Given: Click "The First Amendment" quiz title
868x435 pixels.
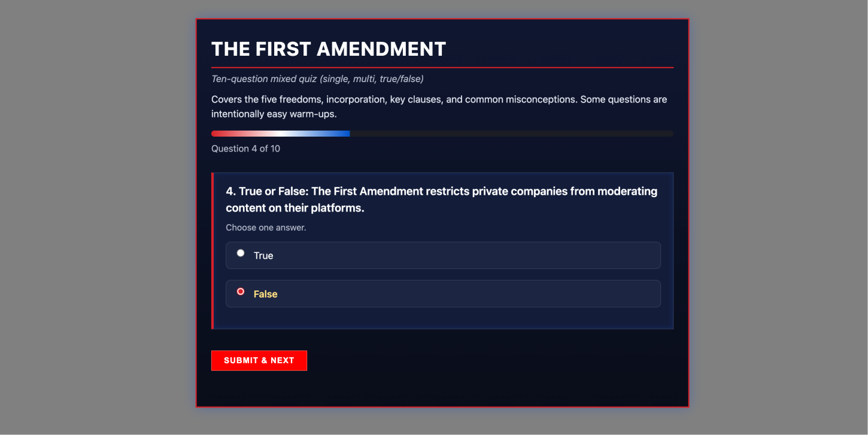Looking at the screenshot, I should [x=329, y=49].
